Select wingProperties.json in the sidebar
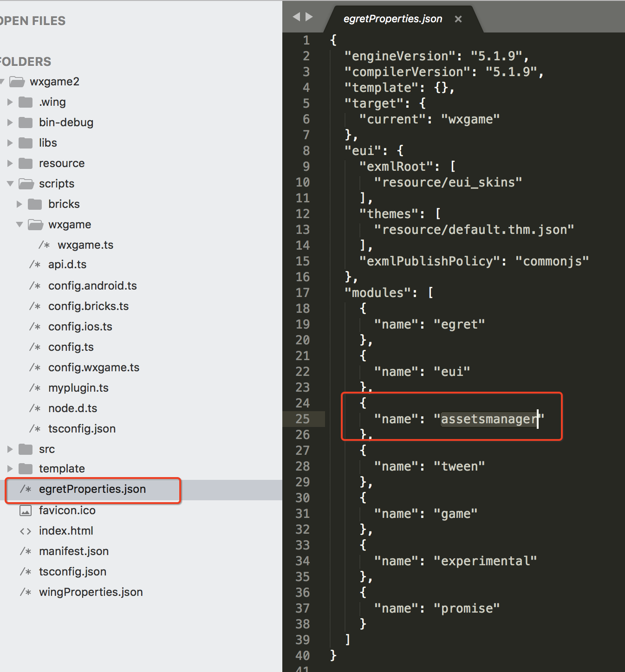625x672 pixels. click(91, 592)
